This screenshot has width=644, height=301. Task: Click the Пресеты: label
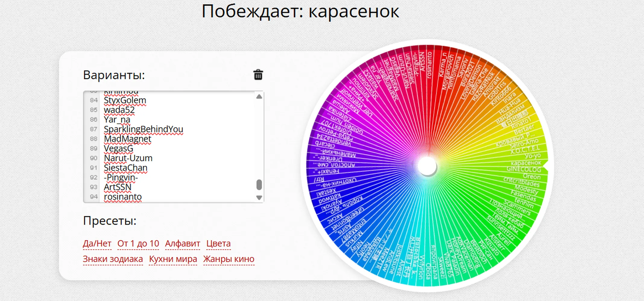(110, 221)
